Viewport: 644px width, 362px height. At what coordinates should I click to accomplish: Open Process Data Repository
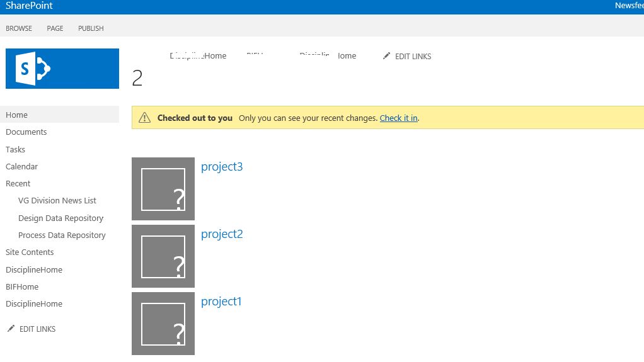click(62, 235)
